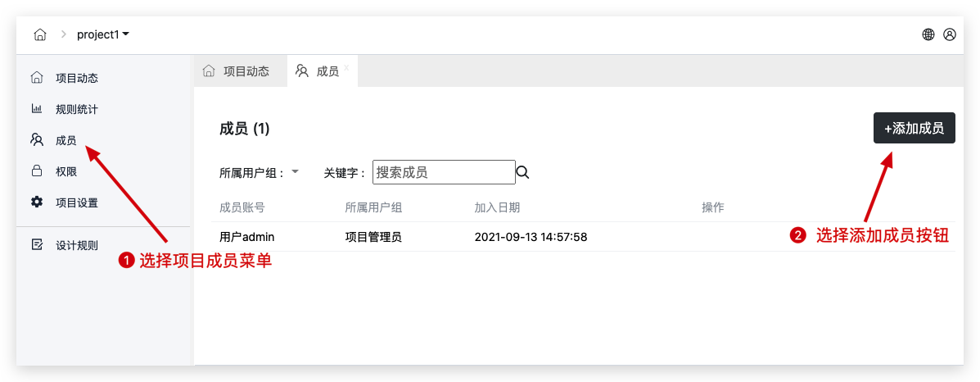Click the home icon in breadcrumb

pos(40,34)
